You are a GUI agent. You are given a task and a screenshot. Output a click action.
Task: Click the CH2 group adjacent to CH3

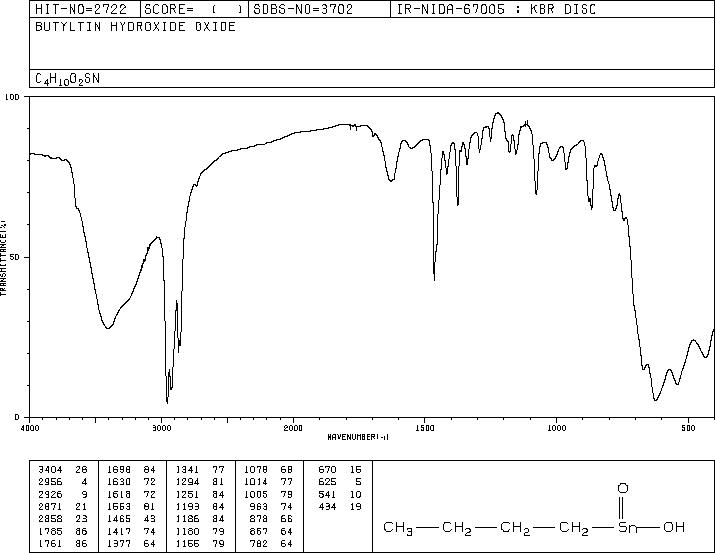click(457, 528)
